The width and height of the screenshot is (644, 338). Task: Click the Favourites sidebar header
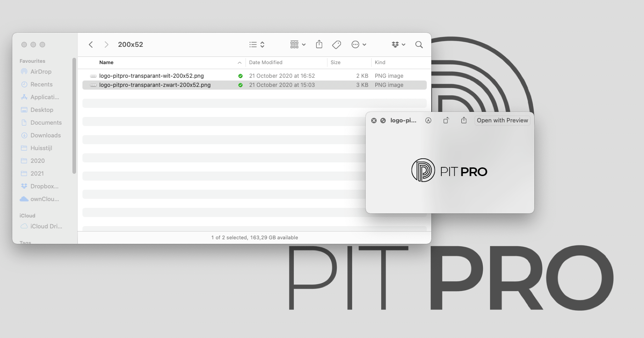point(32,61)
